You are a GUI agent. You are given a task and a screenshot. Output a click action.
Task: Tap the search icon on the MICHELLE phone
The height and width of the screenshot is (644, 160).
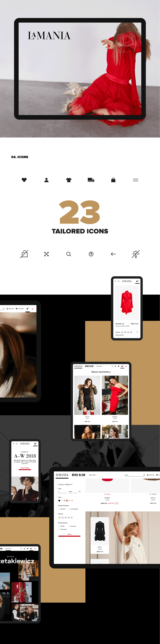click(119, 281)
